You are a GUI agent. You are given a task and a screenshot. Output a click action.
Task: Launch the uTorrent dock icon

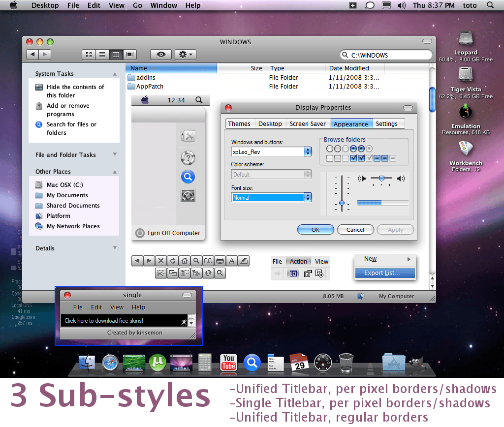[x=157, y=363]
